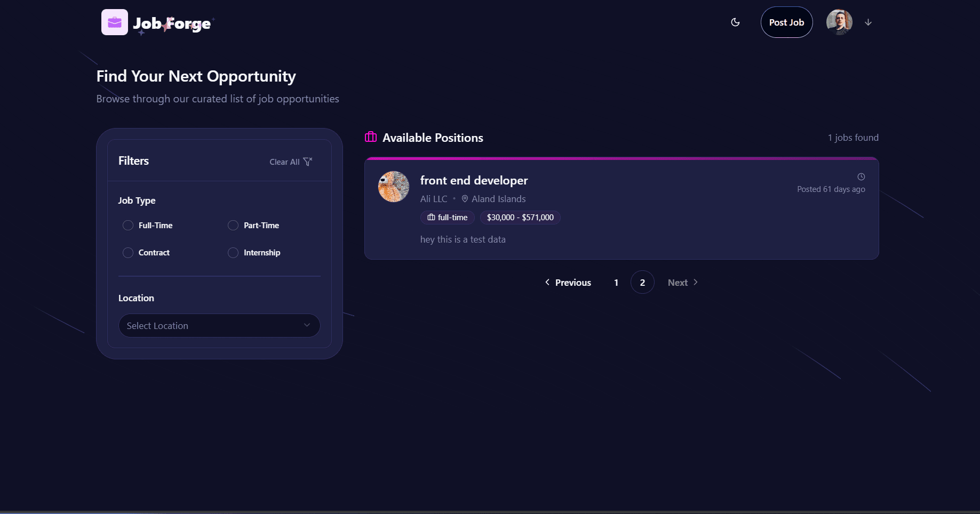980x514 pixels.
Task: Select the Full-Time job type radio
Action: tap(128, 226)
